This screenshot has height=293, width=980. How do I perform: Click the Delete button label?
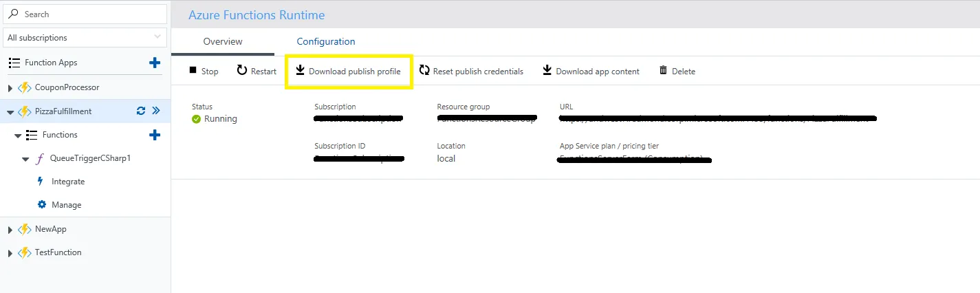click(684, 72)
